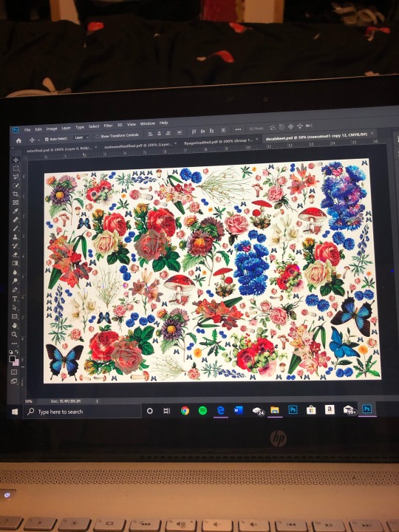Open Google Chrome from the taskbar

pos(185,411)
